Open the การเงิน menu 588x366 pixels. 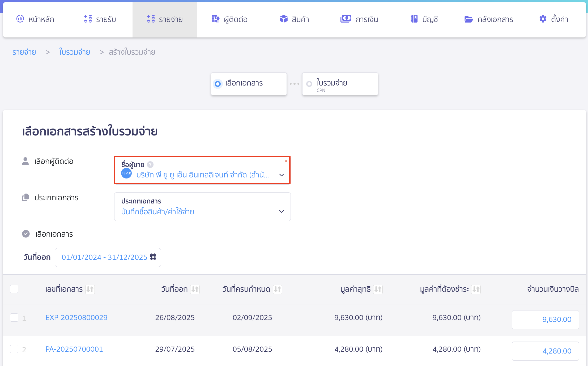click(359, 19)
